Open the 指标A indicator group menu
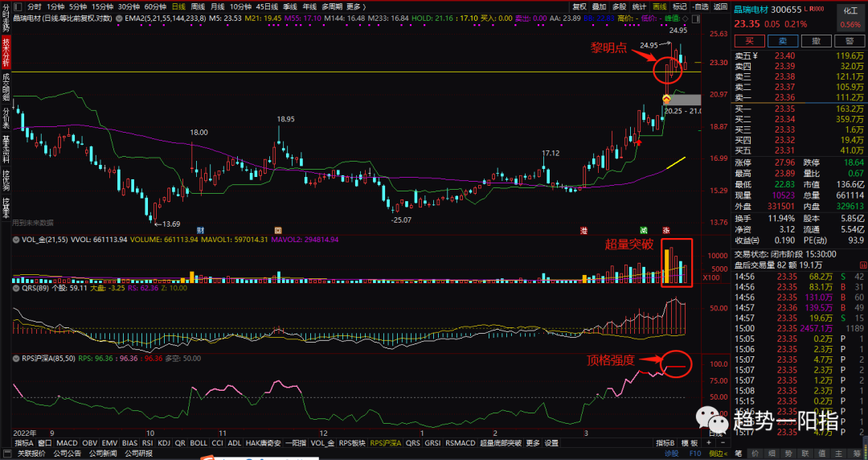The image size is (868, 460). (24, 443)
